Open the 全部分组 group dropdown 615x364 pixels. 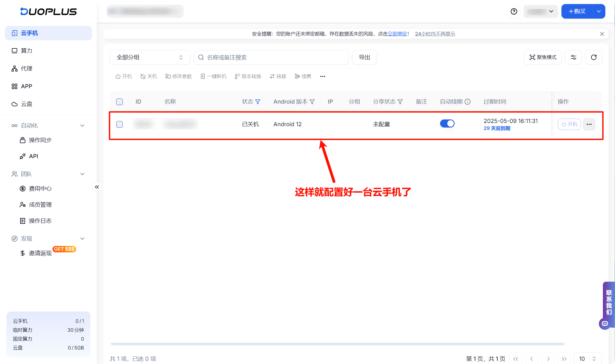(150, 57)
